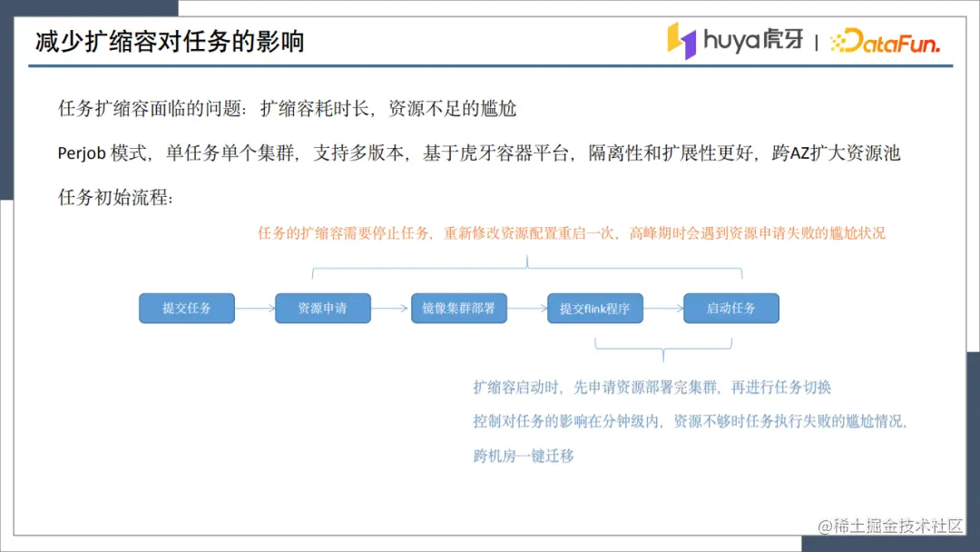The height and width of the screenshot is (552, 980).
Task: Select the 资源申请 flow box
Action: click(x=322, y=308)
